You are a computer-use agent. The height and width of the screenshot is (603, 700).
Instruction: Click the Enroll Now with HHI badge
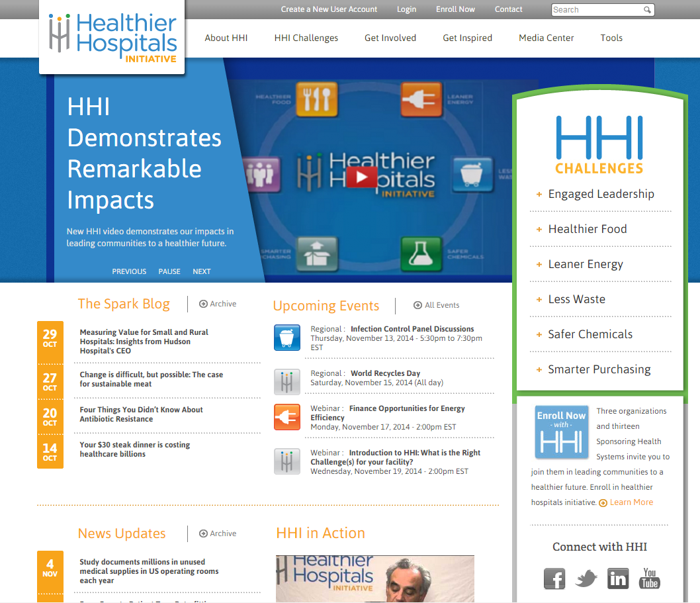561,432
